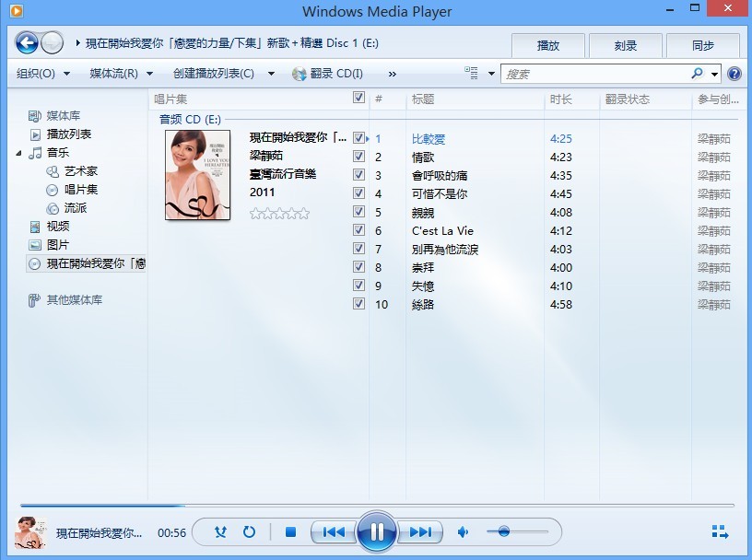Select 视频 in the sidebar
Image resolution: width=752 pixels, height=560 pixels.
57,227
